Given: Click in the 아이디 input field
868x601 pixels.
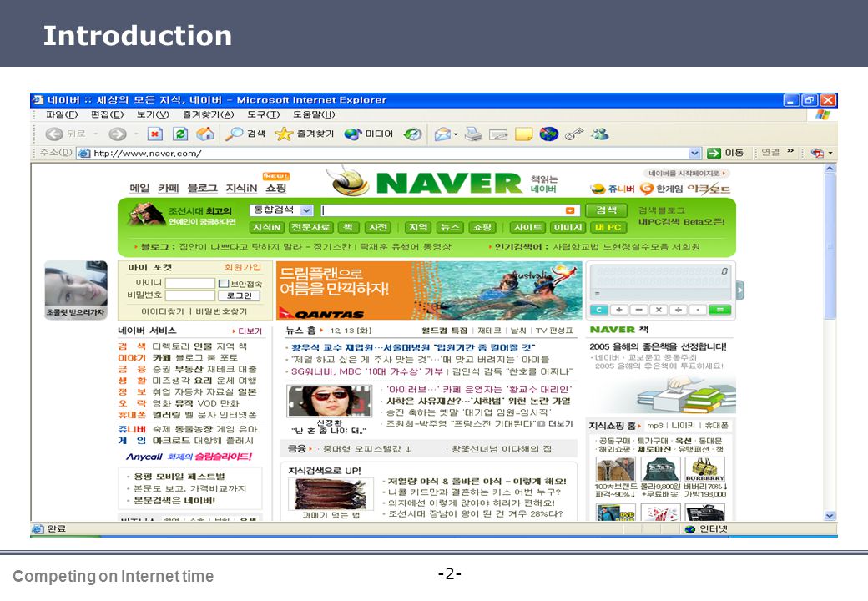Looking at the screenshot, I should [x=190, y=283].
